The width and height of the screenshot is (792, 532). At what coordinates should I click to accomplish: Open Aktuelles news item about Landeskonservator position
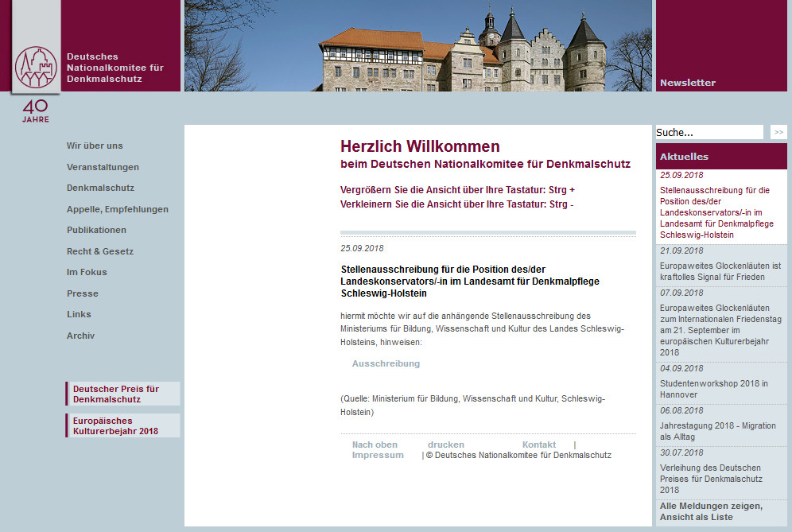point(716,212)
